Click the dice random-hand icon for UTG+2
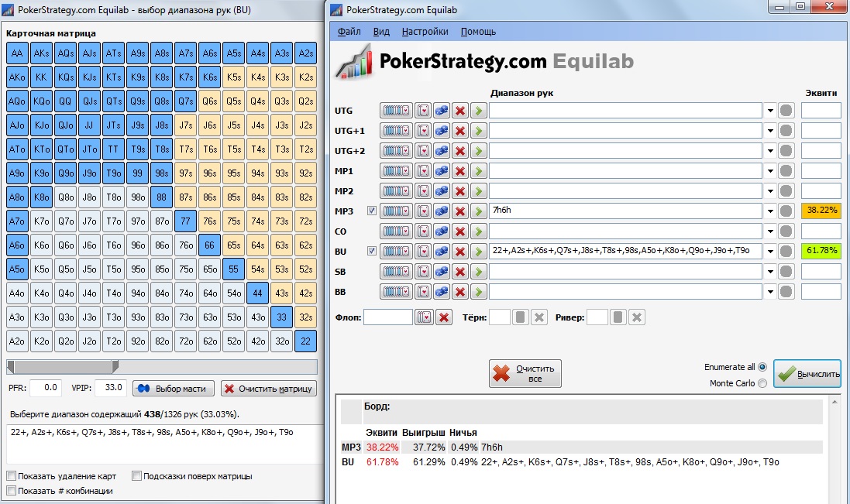850x504 pixels. coord(442,150)
